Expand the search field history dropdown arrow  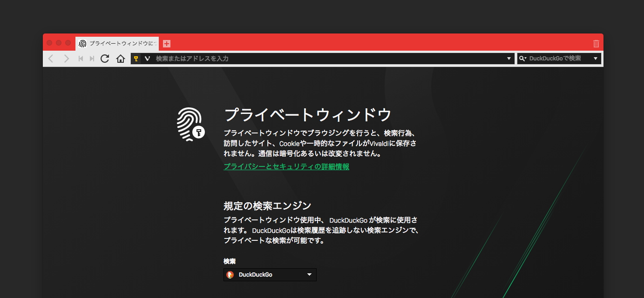point(596,59)
